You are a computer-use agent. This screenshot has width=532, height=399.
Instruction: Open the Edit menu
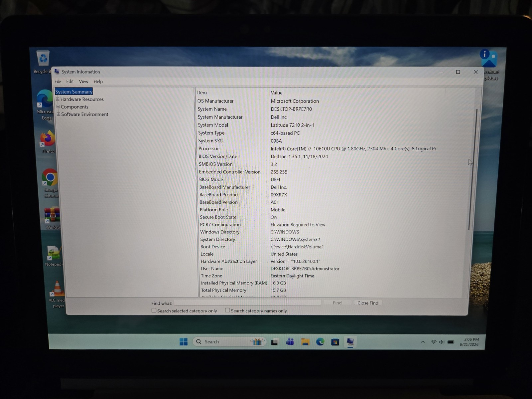coord(70,81)
